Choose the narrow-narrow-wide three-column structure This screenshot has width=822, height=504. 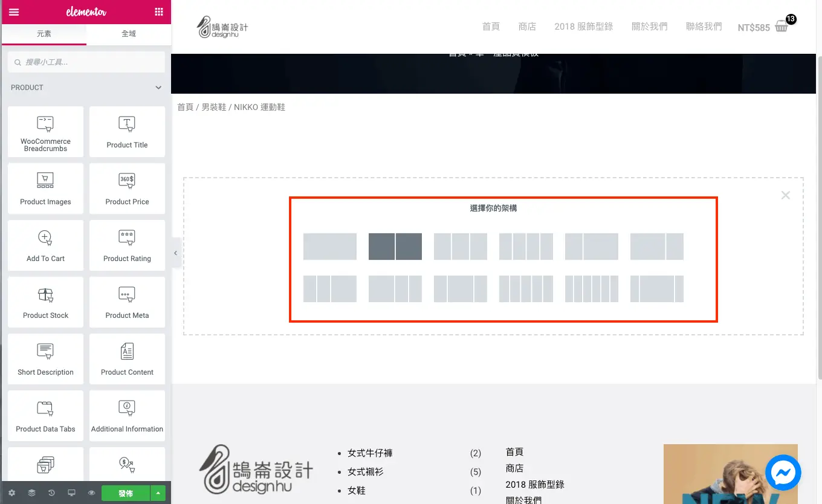[330, 289]
